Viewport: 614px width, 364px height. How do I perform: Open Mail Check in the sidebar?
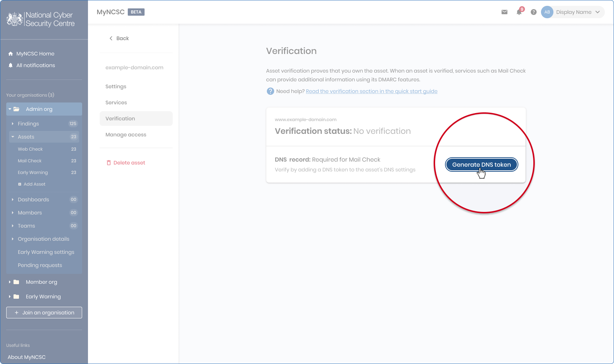pyautogui.click(x=30, y=161)
